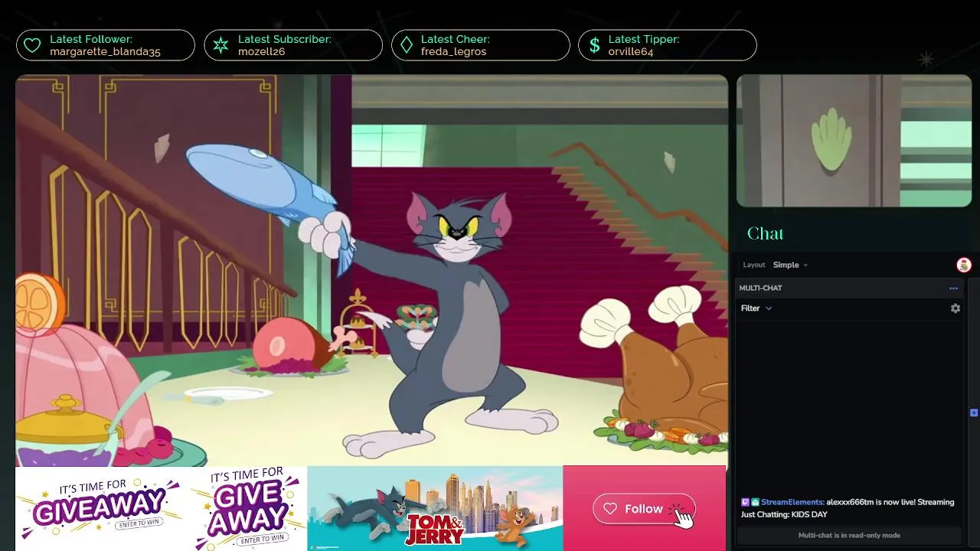Screen dimensions: 980x551
Task: Click latest follower name margarette_blanda35
Action: pos(106,52)
